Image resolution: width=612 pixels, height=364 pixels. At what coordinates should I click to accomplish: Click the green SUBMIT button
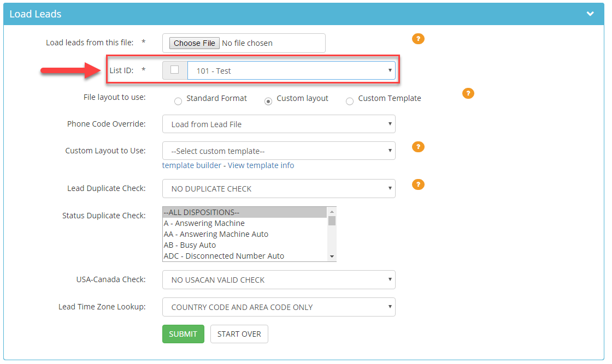click(x=183, y=334)
